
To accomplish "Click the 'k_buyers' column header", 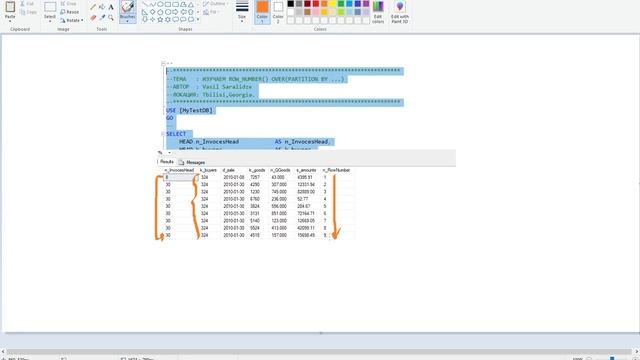I will tap(208, 170).
